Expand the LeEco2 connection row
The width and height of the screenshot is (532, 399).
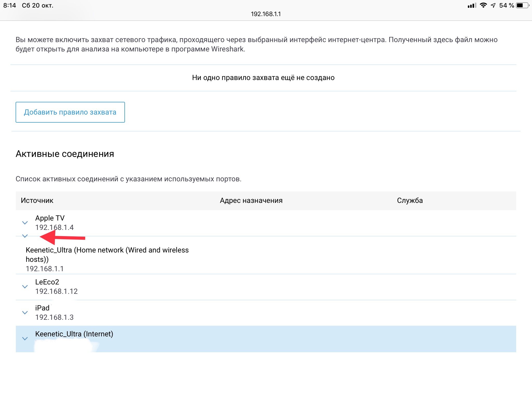pyautogui.click(x=25, y=287)
